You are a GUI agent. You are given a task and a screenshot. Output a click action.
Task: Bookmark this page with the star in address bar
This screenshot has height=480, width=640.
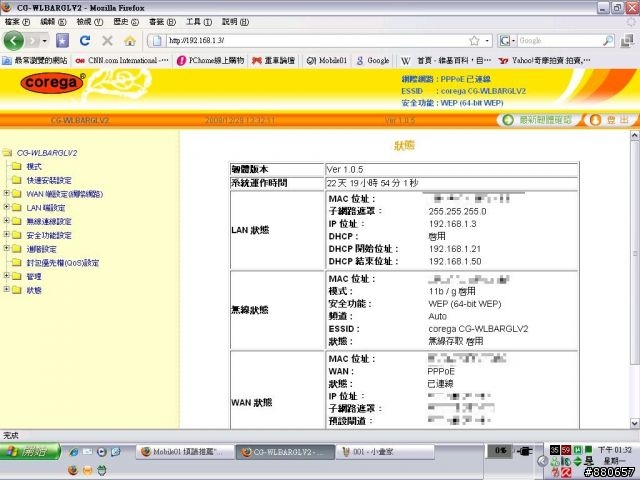click(x=474, y=40)
